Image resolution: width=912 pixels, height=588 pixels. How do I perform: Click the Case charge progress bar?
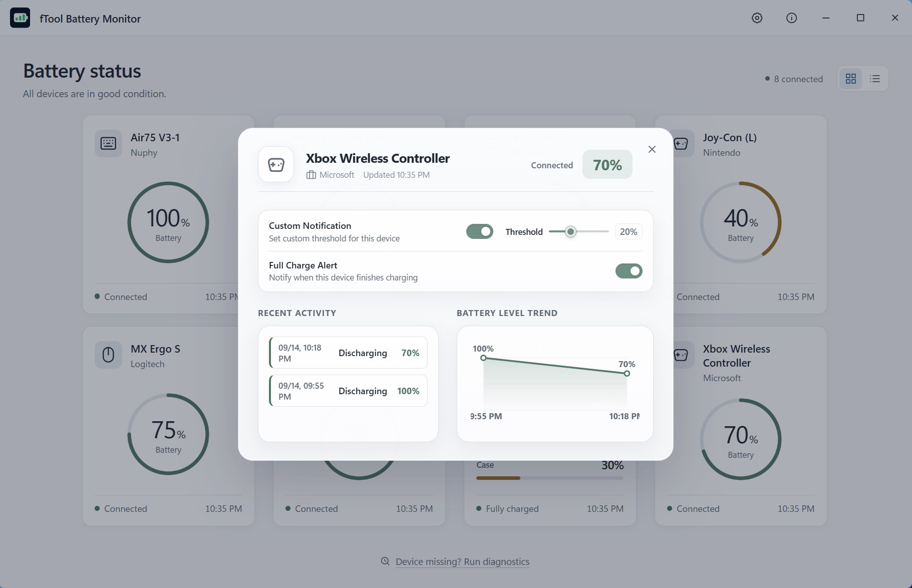550,478
